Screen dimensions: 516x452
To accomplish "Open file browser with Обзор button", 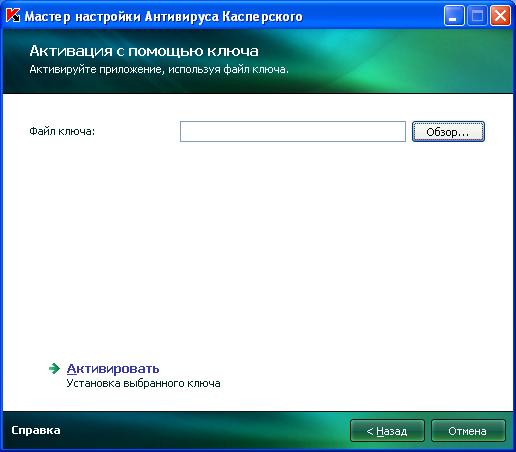I will [x=448, y=132].
